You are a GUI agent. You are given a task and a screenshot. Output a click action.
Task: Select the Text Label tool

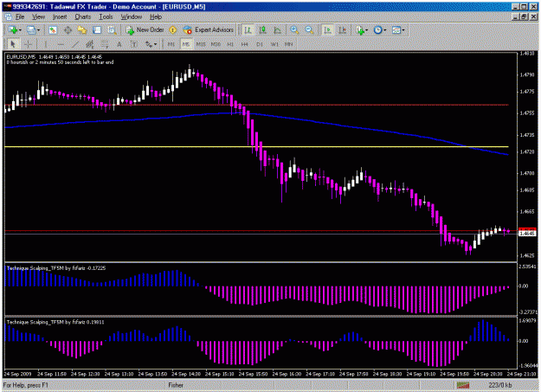tap(134, 44)
